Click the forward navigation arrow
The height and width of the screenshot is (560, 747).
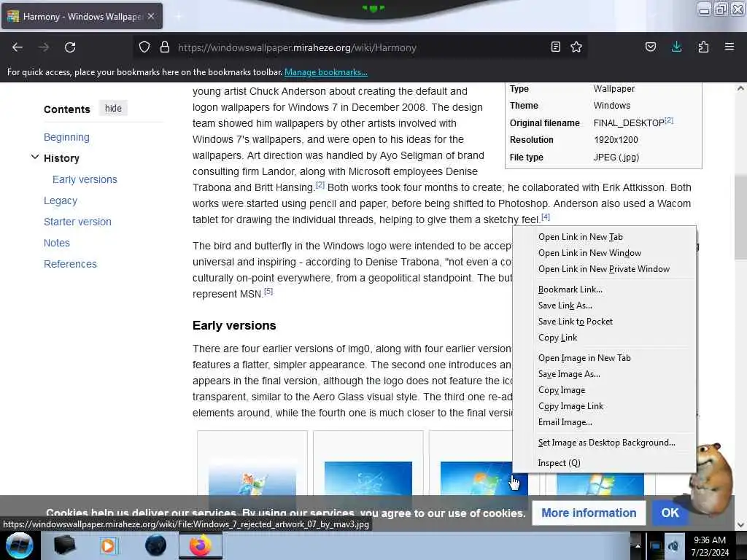pos(44,47)
